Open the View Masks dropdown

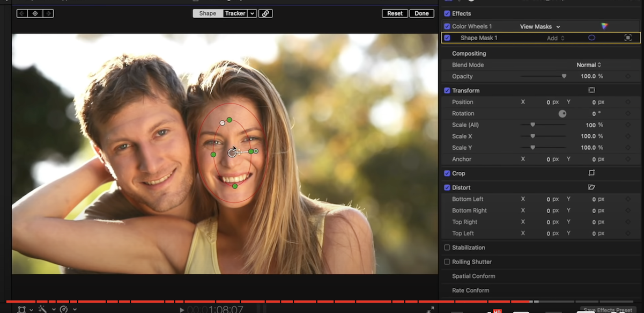(x=539, y=27)
